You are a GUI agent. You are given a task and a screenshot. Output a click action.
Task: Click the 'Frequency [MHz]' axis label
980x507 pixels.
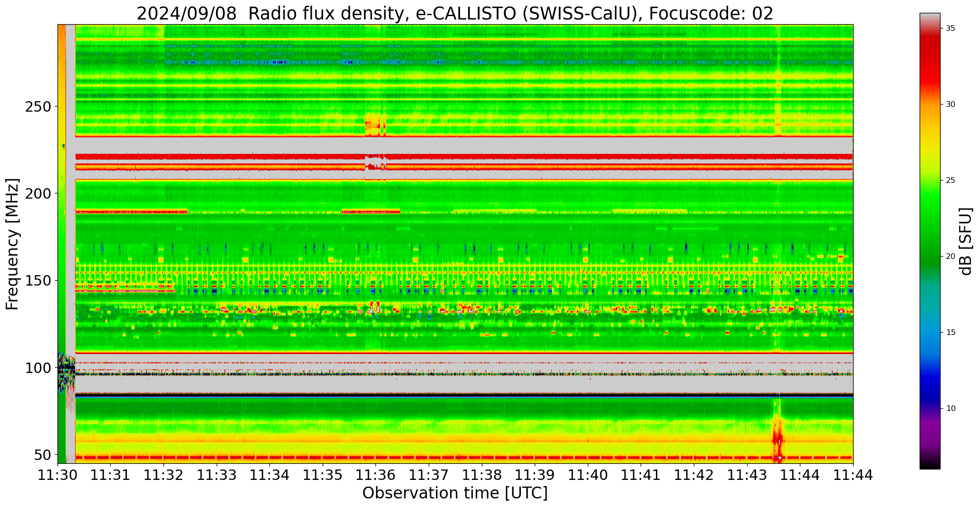pos(12,244)
